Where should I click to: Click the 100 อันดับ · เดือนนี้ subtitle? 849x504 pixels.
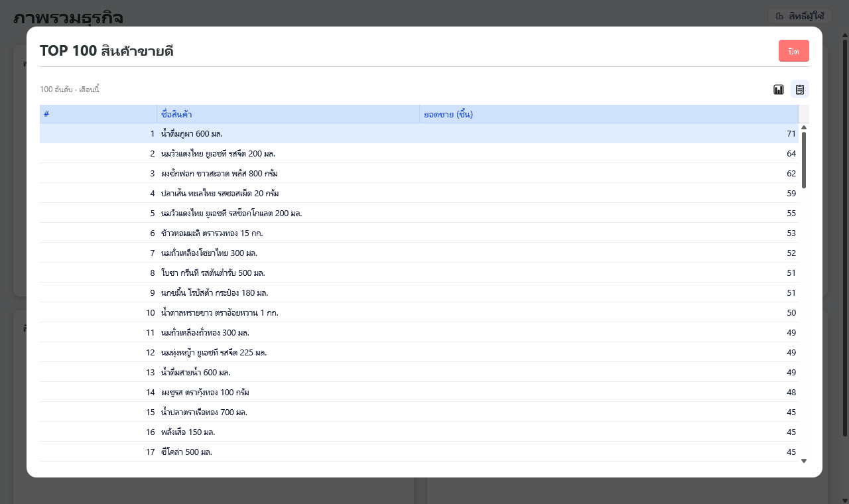[x=70, y=90]
